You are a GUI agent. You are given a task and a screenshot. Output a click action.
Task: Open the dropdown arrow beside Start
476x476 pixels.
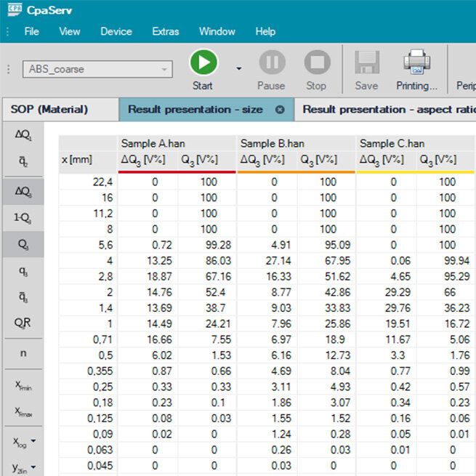tap(239, 68)
